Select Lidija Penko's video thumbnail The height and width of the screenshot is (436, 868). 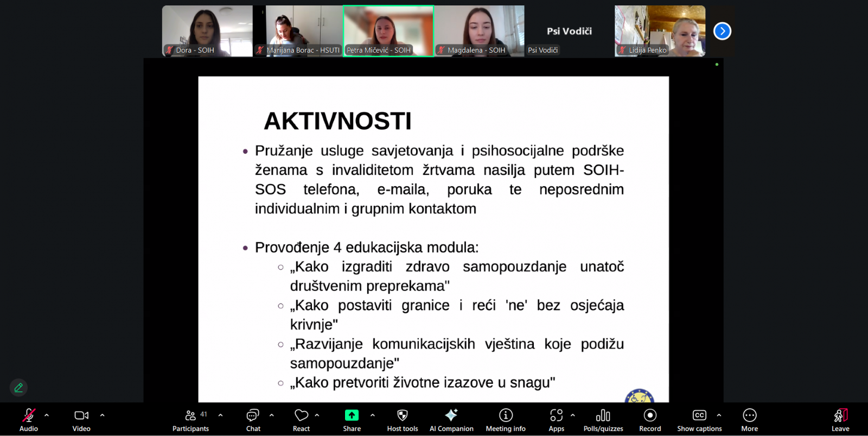pos(660,31)
